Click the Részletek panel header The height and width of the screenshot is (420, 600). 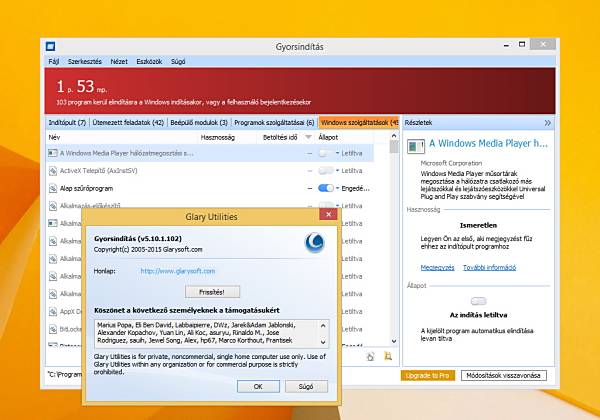point(478,123)
